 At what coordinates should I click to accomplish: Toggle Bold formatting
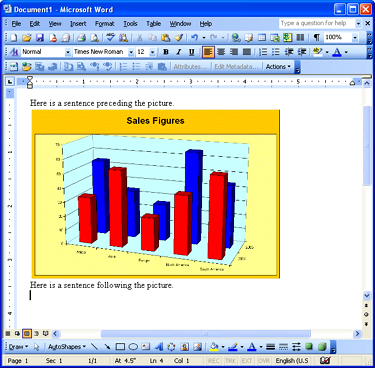(166, 52)
